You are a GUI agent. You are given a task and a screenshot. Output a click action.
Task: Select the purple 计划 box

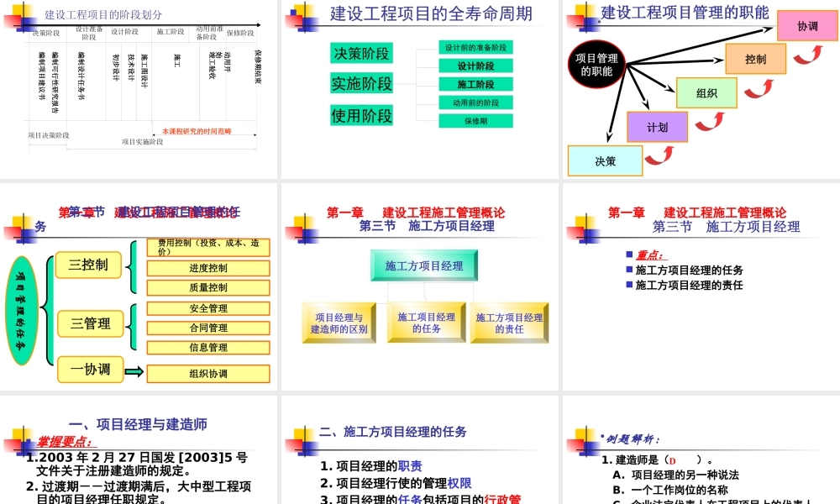click(658, 127)
